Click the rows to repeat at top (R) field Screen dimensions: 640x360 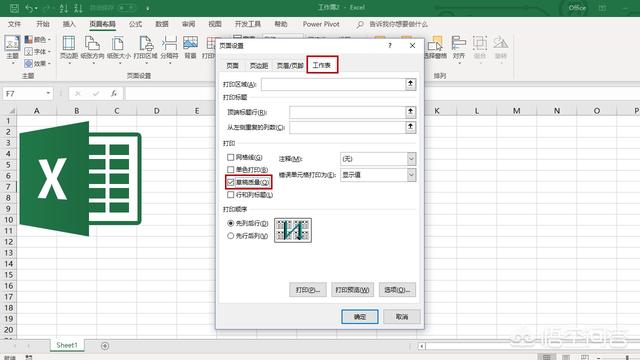(x=347, y=112)
